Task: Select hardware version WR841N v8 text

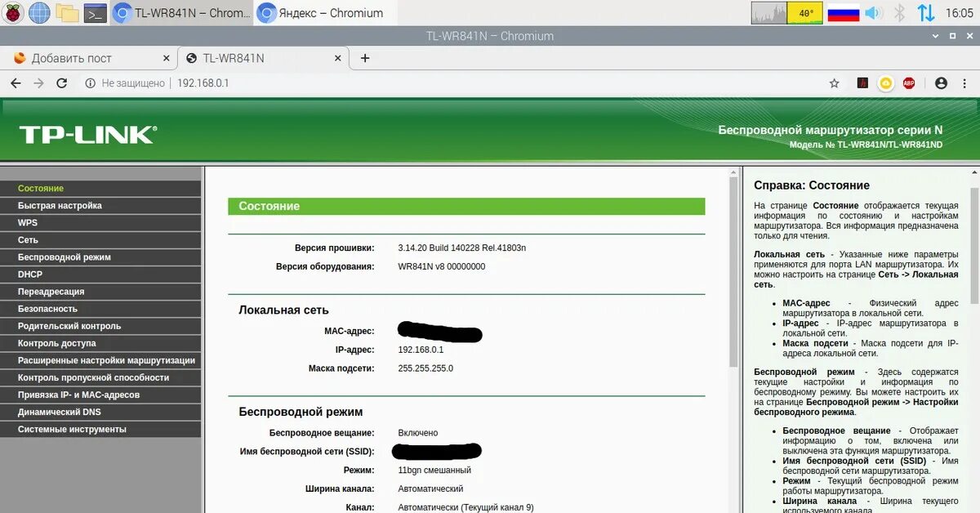Action: coord(442,266)
